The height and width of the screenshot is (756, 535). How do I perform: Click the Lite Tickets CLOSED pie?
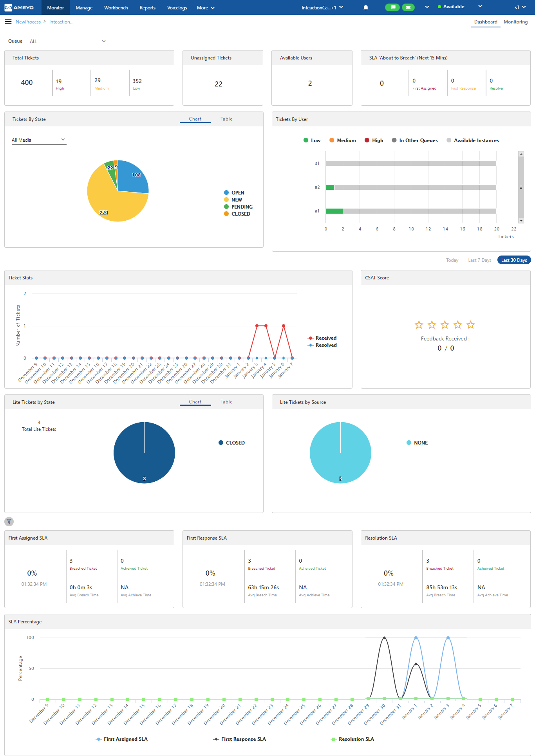coord(144,453)
